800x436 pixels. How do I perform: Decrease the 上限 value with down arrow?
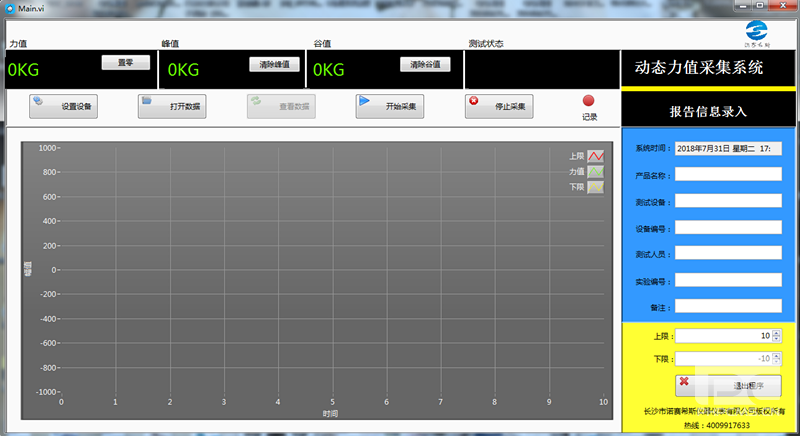tap(777, 339)
